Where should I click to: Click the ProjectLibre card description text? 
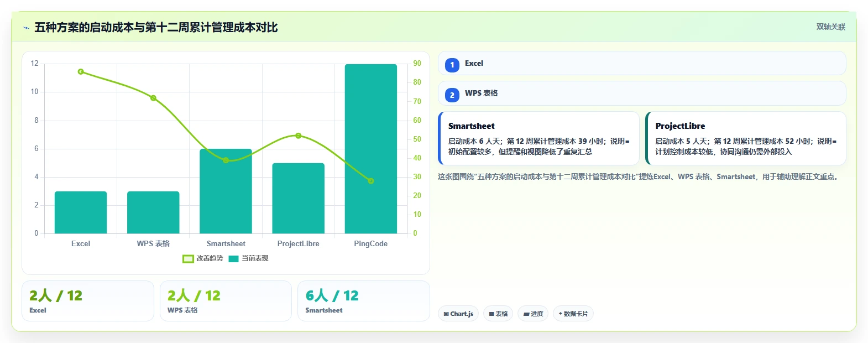(746, 147)
